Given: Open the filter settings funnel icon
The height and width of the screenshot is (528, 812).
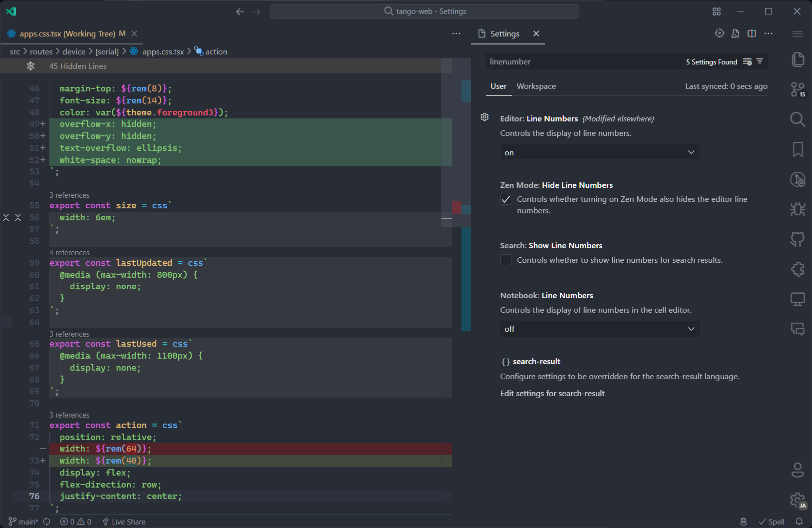Looking at the screenshot, I should 759,61.
